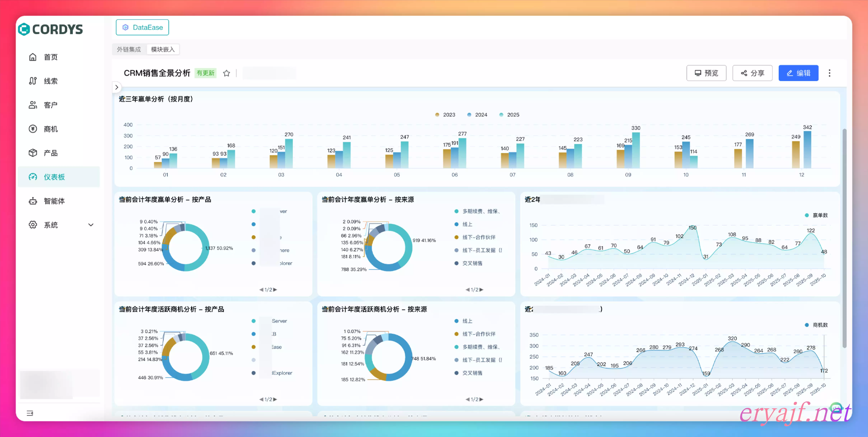Go to next legend page in 赢单按产品 chart
Screen dimensions: 868x437
pos(275,289)
